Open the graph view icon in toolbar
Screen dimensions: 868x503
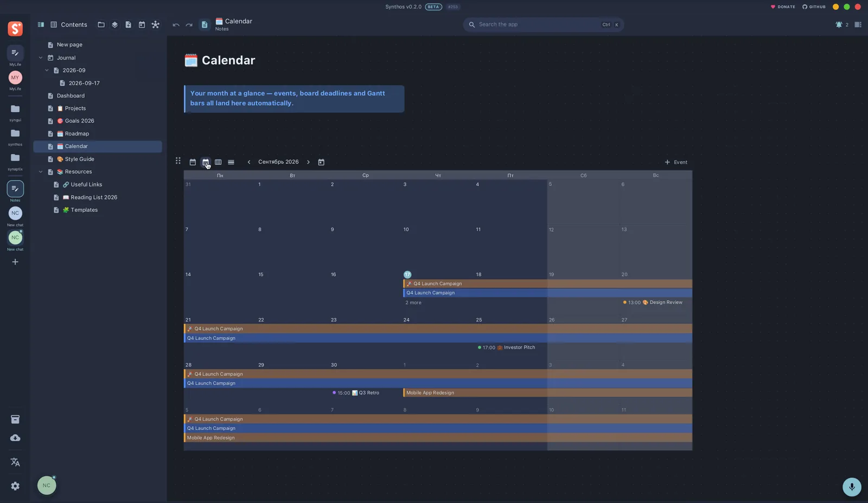click(156, 24)
